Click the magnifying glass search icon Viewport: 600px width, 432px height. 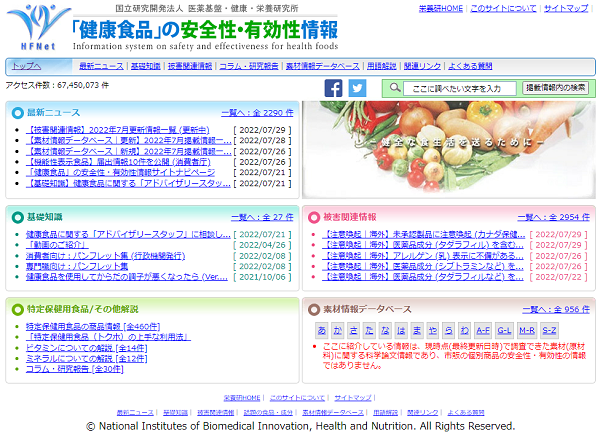coord(395,88)
